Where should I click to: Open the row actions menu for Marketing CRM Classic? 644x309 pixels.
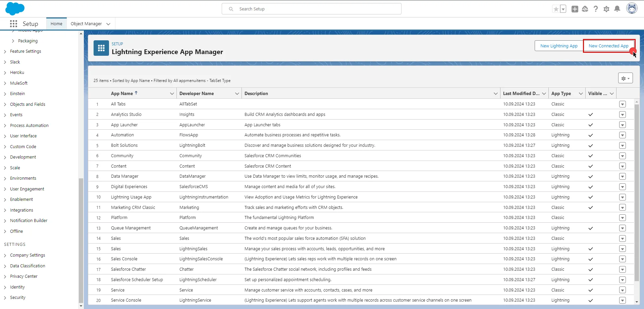623,208
